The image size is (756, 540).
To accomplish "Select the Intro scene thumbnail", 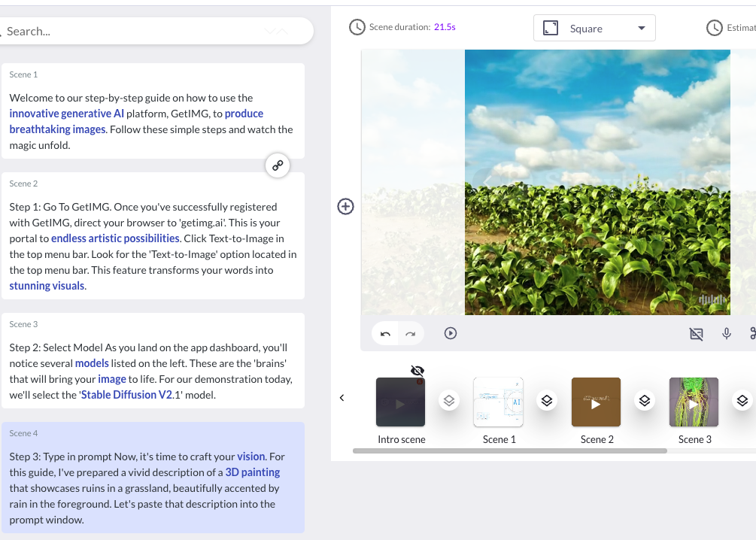I will 400,402.
